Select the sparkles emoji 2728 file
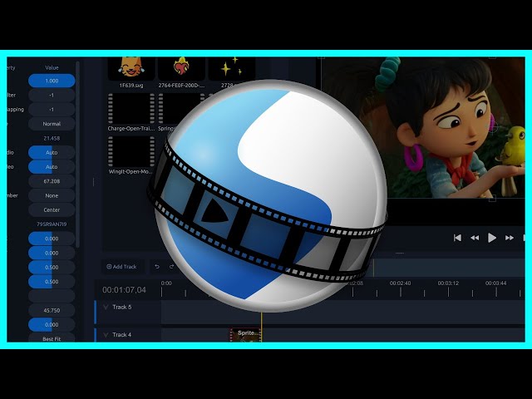The height and width of the screenshot is (399, 532). [231, 72]
